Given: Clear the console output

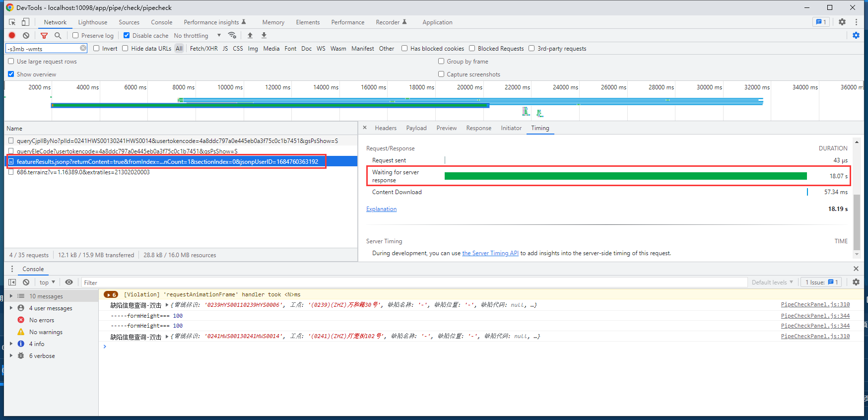Looking at the screenshot, I should pos(26,282).
